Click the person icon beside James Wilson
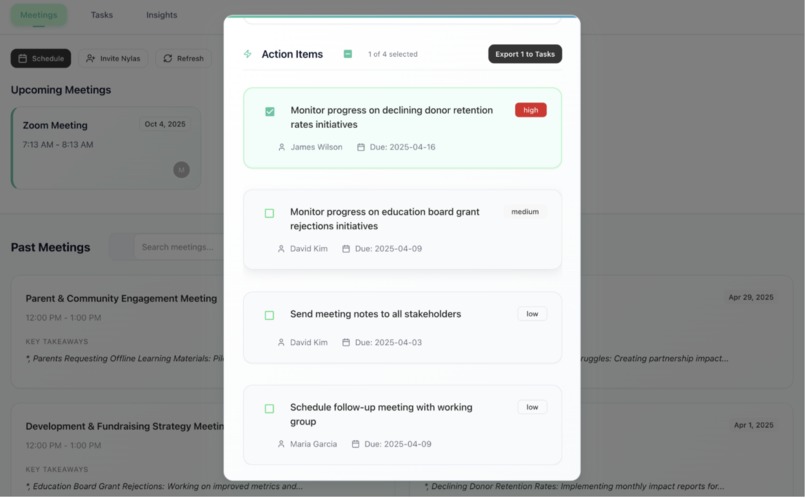This screenshot has width=806, height=498. coord(282,147)
